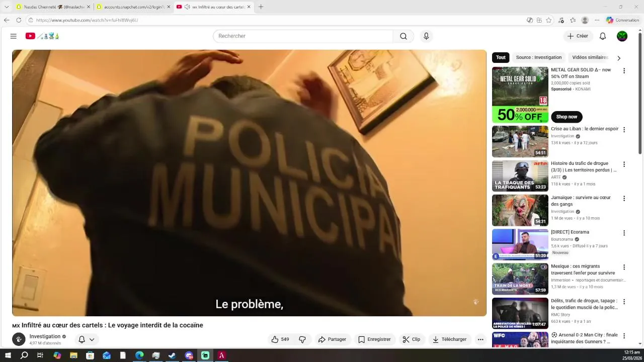Viewport: 644px width, 362px height.
Task: Open the YouTube hamburger guide menu
Action: tap(14, 36)
